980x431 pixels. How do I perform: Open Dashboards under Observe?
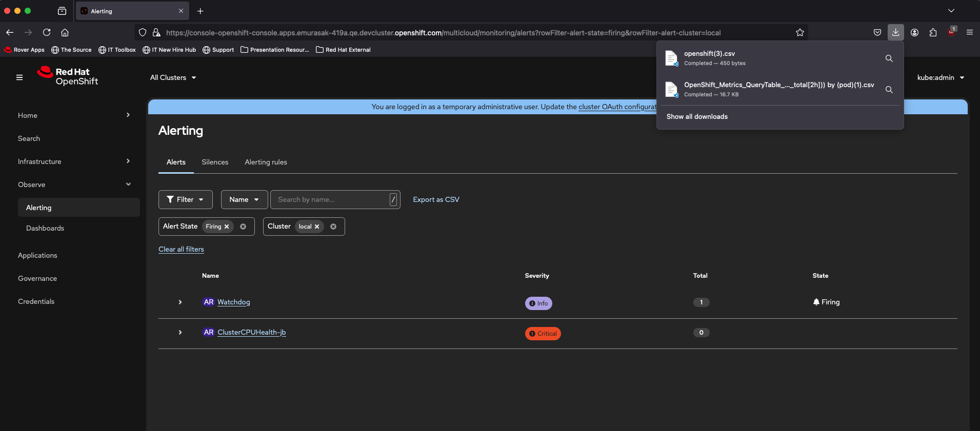(45, 228)
